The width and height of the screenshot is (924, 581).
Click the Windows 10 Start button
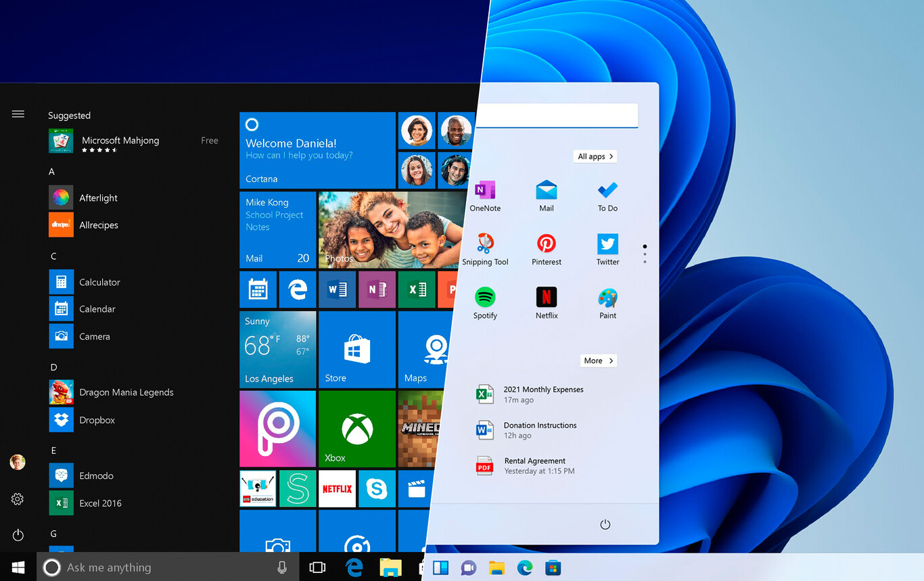pos(18,567)
